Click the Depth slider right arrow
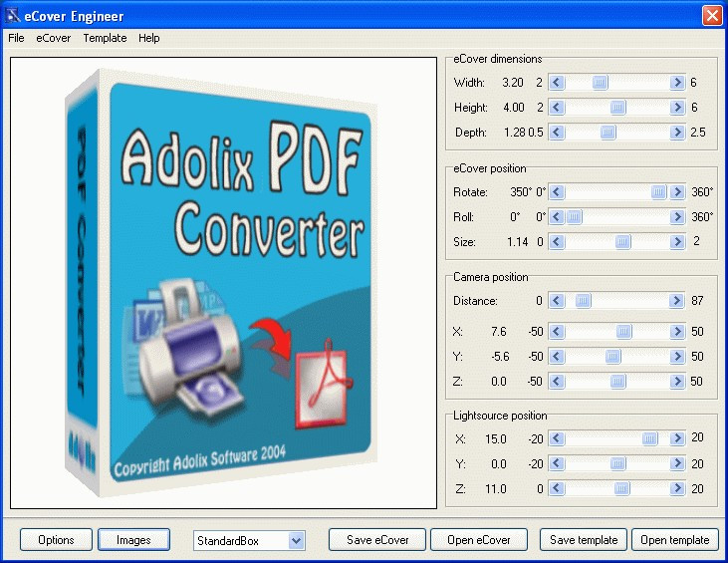Screen dimensions: 728x563 [677, 133]
